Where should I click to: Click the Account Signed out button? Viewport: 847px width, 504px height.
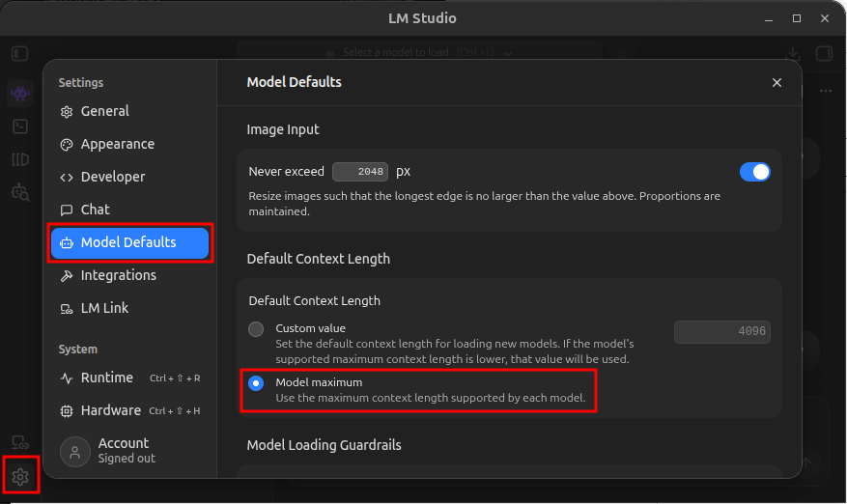123,450
